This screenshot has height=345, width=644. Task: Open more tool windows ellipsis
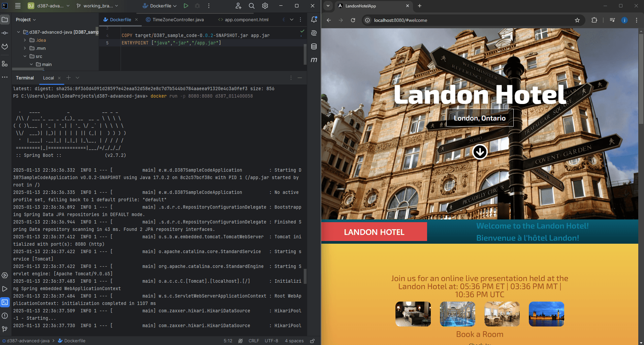(5, 77)
